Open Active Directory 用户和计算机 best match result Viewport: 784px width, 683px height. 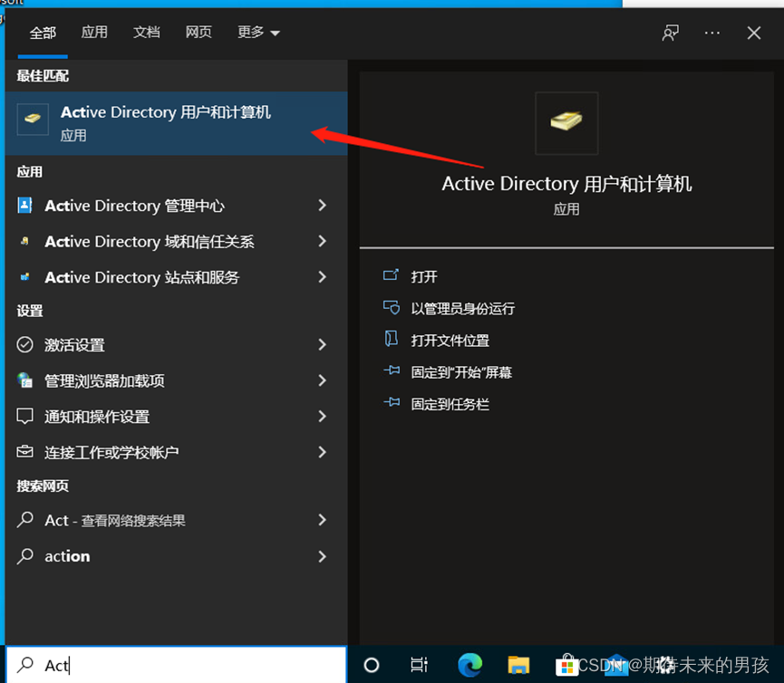pos(177,123)
